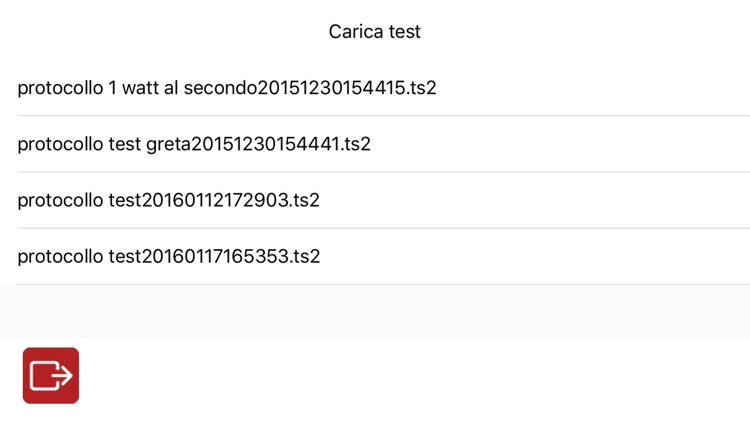Screen dimensions: 750x422
Task: Pick the test saved on 20160112
Action: [168, 200]
